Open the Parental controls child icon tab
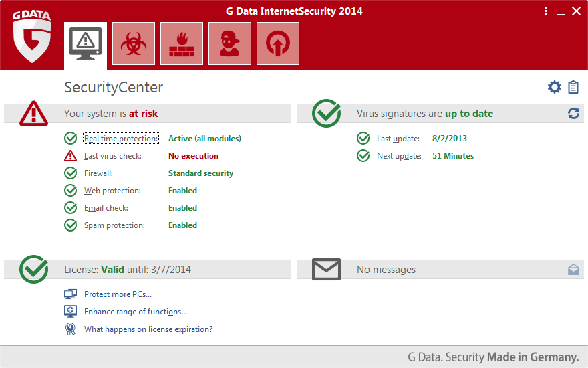This screenshot has height=368, width=588. [x=230, y=43]
